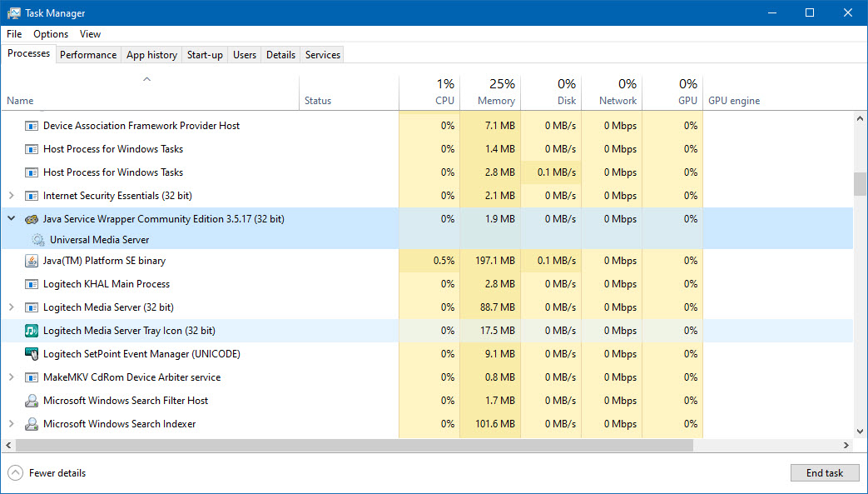Sort processes by Memory column
Screen dimensions: 868x494
tap(490, 92)
